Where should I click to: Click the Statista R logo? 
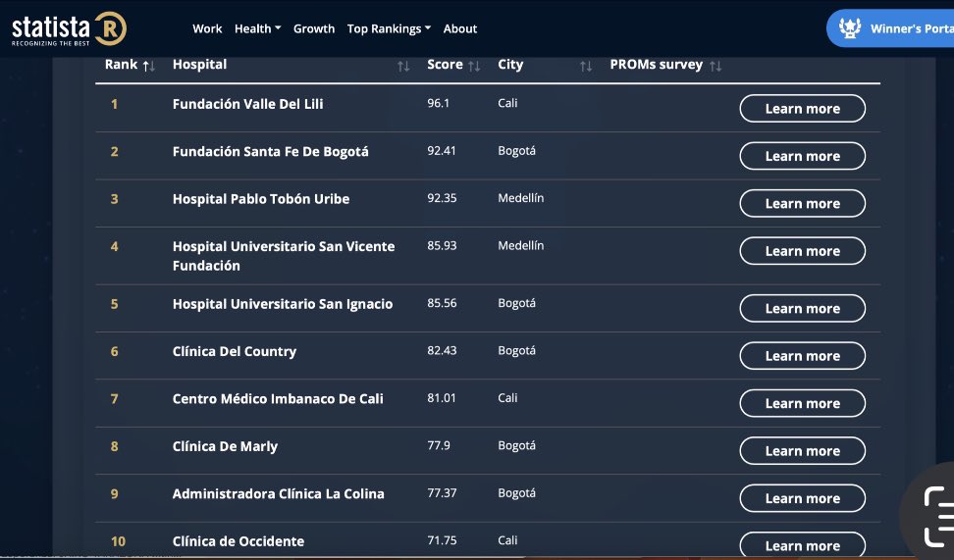(x=69, y=28)
